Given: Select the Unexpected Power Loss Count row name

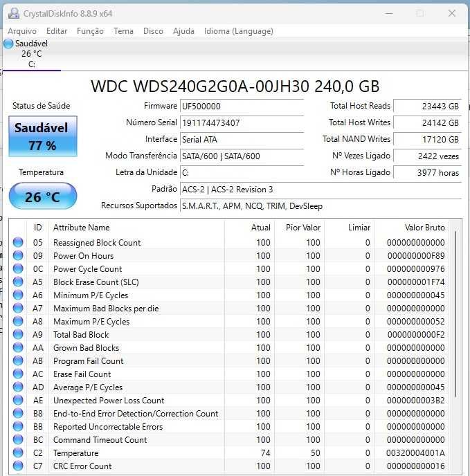Looking at the screenshot, I should (x=109, y=401).
